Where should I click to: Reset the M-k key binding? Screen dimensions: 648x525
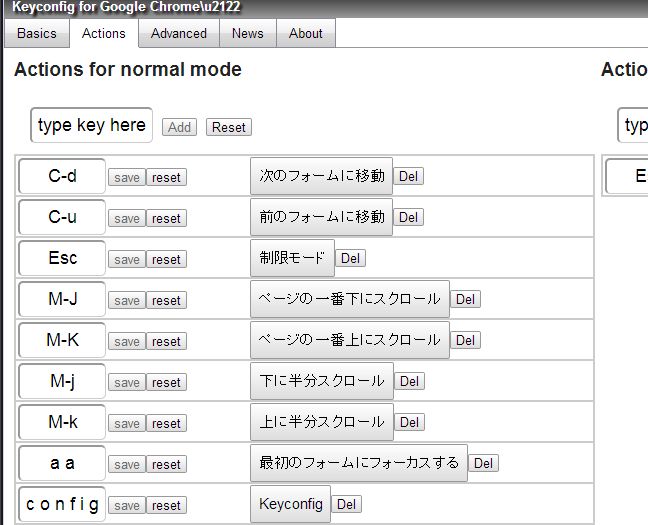coord(166,423)
